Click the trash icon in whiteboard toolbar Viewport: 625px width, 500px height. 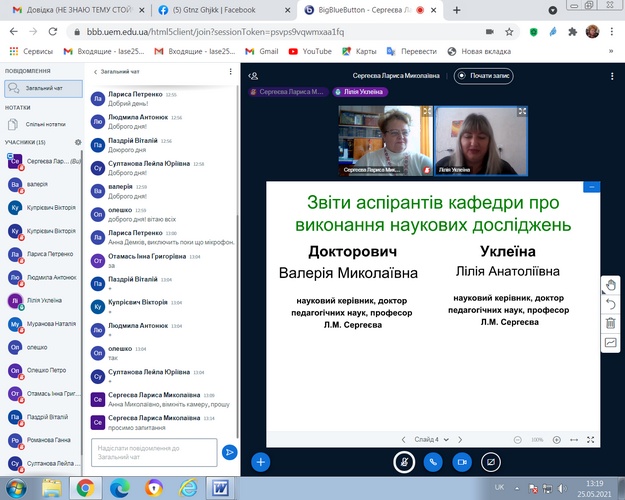[610, 323]
